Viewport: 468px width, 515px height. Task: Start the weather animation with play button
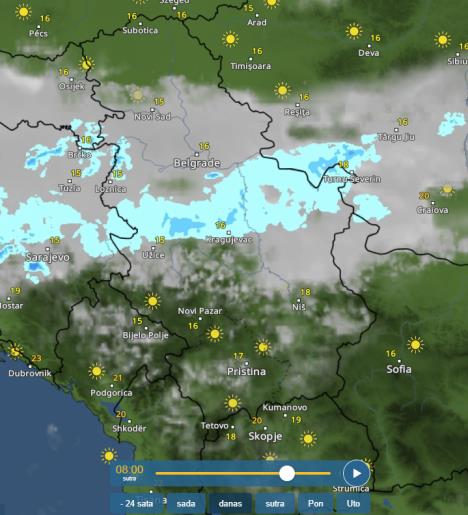click(356, 473)
